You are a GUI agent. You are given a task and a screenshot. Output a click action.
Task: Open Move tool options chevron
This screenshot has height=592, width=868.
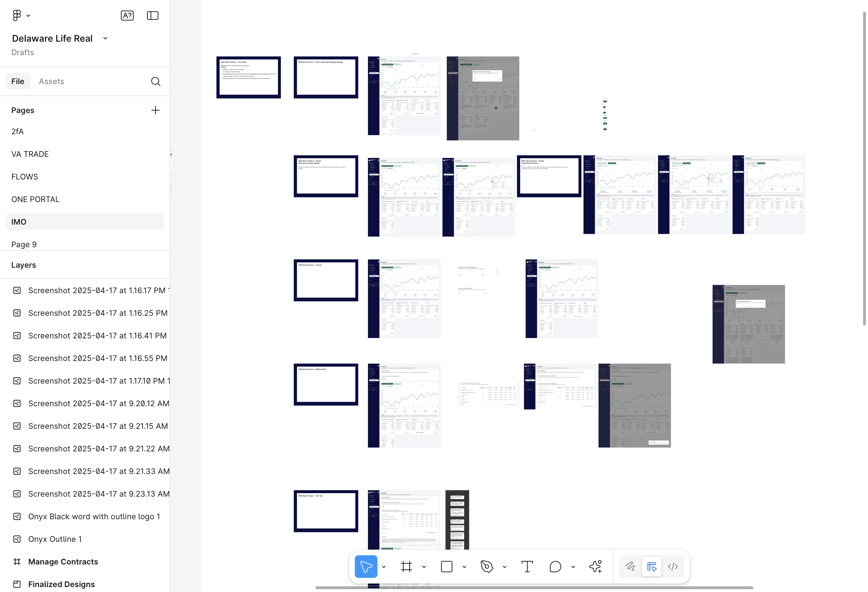pos(383,567)
